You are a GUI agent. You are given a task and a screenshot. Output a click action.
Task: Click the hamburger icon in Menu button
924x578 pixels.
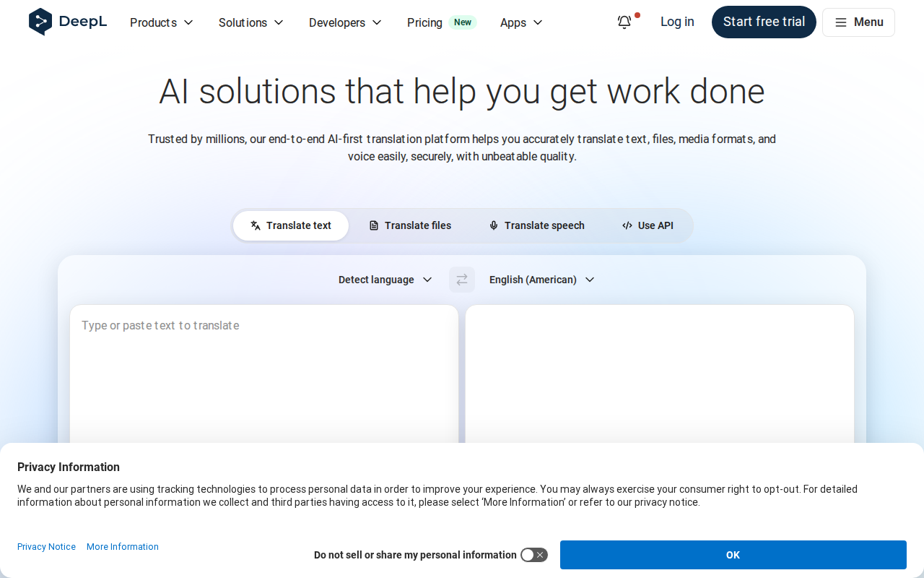(x=841, y=22)
